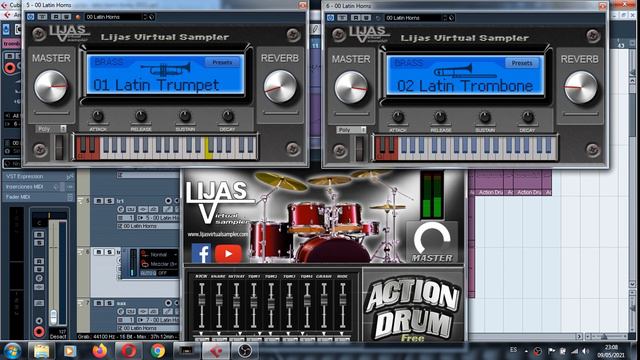
Task: Click the volume speaker icon in system tray
Action: 586,351
